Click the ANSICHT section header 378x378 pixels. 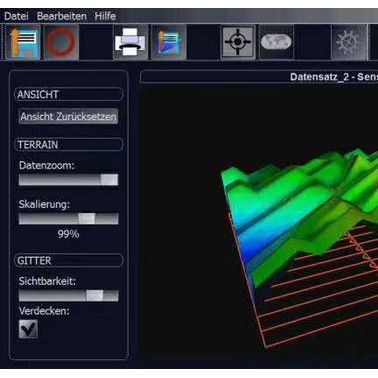pyautogui.click(x=69, y=94)
